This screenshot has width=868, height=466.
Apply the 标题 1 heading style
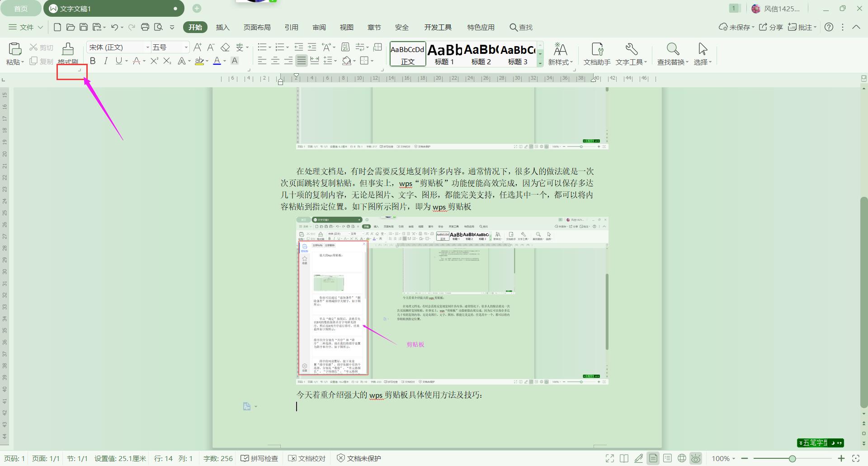444,54
